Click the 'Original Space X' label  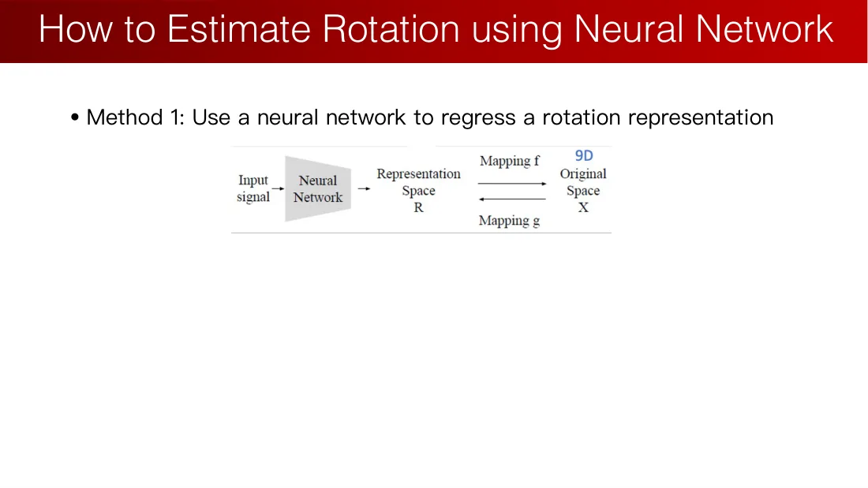(583, 190)
